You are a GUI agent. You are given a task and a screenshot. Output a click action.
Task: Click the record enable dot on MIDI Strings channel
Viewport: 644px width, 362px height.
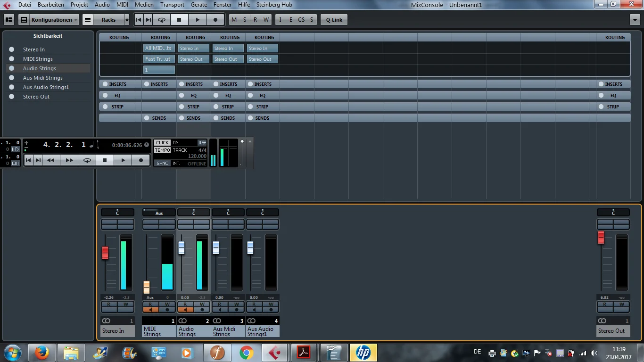coord(167,310)
